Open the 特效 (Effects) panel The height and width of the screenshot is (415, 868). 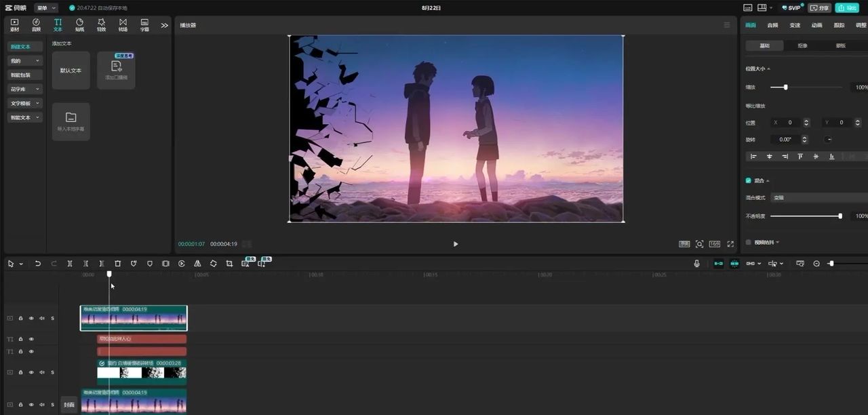click(x=101, y=25)
